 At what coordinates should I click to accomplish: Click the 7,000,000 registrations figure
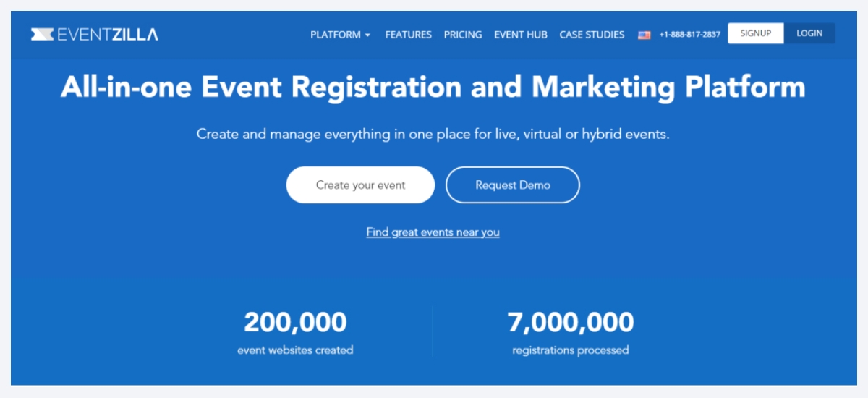[571, 322]
